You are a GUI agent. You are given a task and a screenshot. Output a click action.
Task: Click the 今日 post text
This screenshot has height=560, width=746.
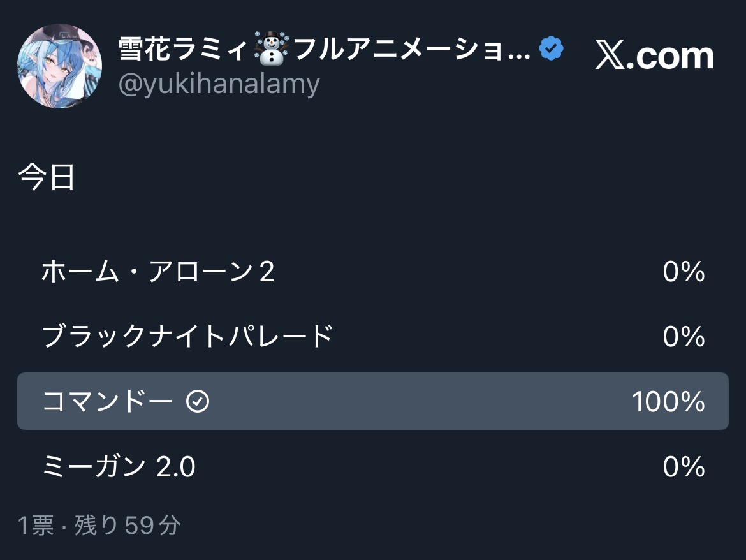tap(47, 177)
